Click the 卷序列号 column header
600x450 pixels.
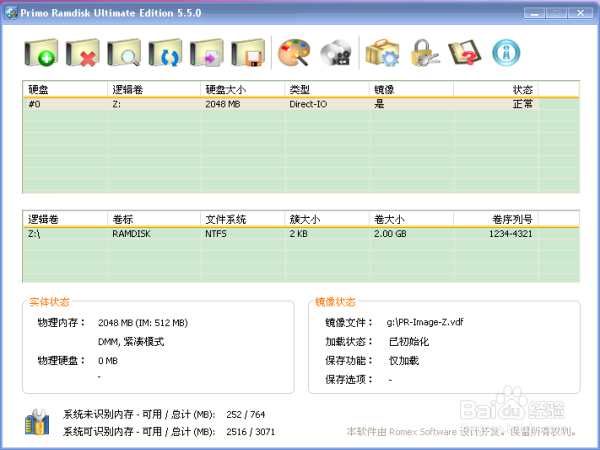(x=496, y=219)
